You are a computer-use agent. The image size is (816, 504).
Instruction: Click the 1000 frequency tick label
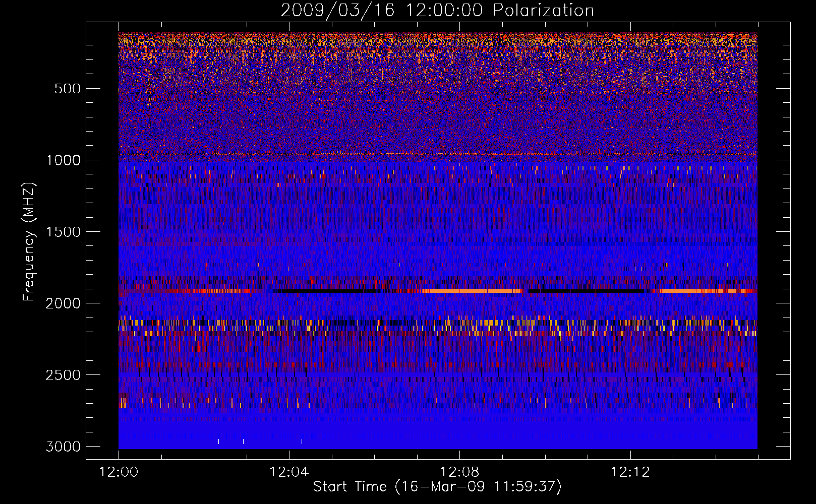pos(63,160)
